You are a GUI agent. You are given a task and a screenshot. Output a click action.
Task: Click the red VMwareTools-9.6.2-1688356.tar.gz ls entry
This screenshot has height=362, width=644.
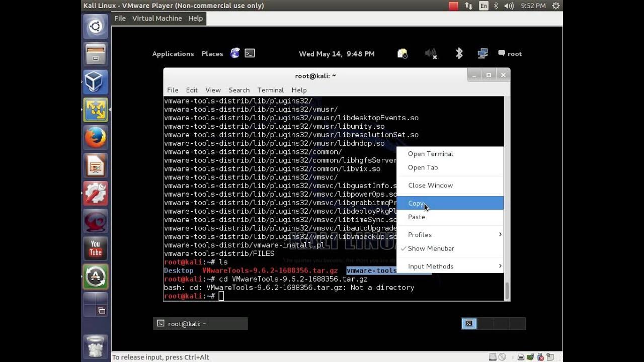(270, 270)
